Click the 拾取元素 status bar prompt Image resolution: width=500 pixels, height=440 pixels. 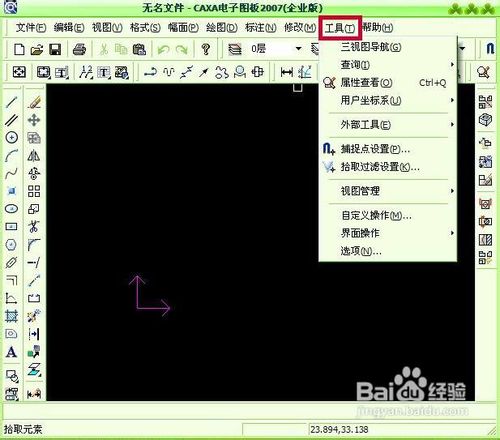[x=23, y=429]
